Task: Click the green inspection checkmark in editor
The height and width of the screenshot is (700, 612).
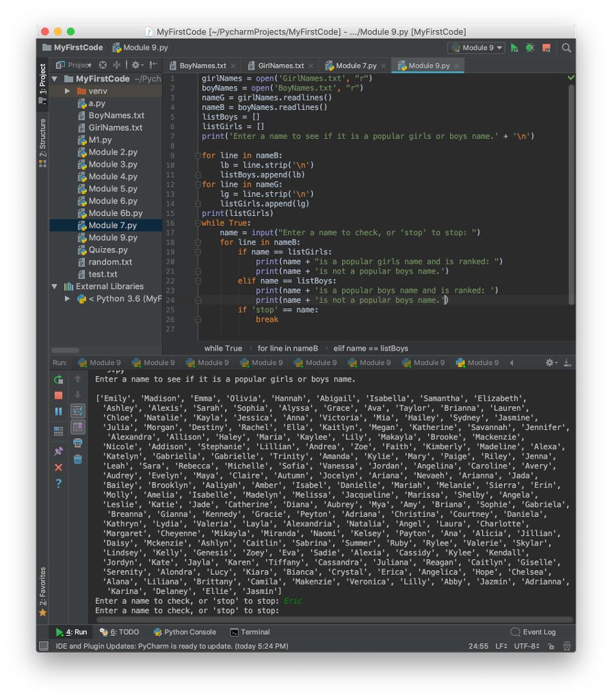Action: pyautogui.click(x=570, y=78)
